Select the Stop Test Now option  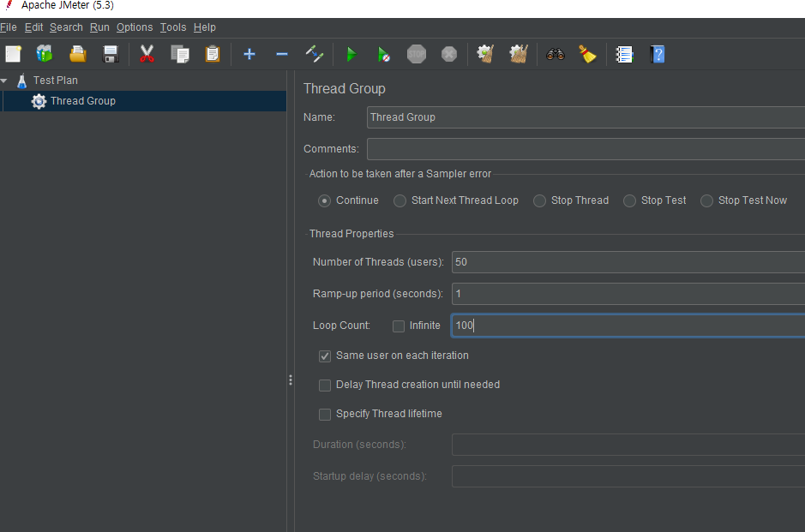pos(706,200)
